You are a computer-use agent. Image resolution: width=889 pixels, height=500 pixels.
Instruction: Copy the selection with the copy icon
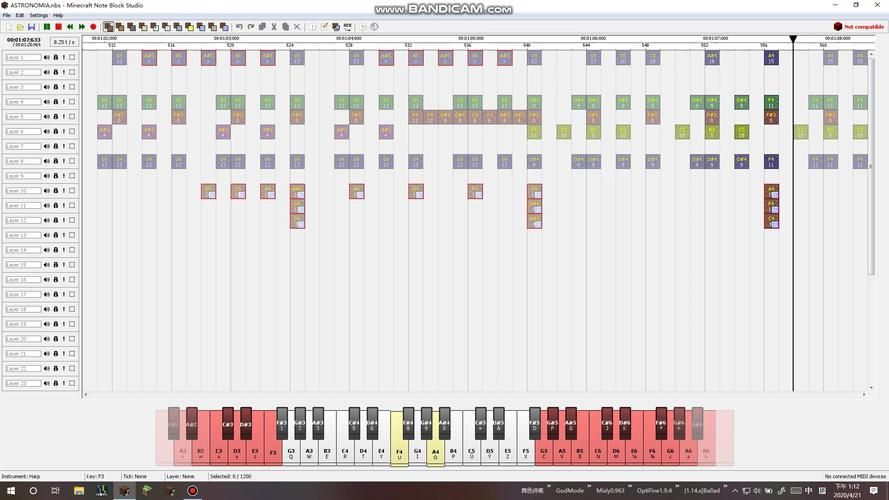pos(262,27)
